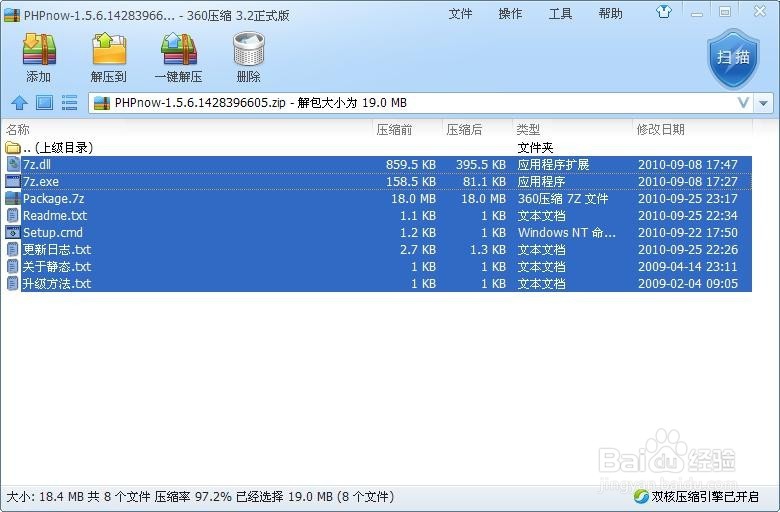Screen dimensions: 780x512
Task: Open the 工具 menu
Action: pyautogui.click(x=561, y=13)
